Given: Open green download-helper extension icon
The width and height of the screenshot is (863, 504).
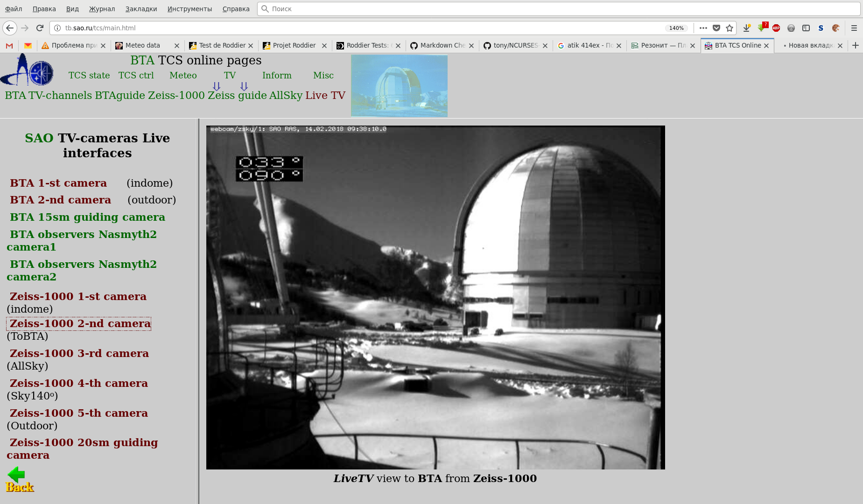Looking at the screenshot, I should (762, 28).
